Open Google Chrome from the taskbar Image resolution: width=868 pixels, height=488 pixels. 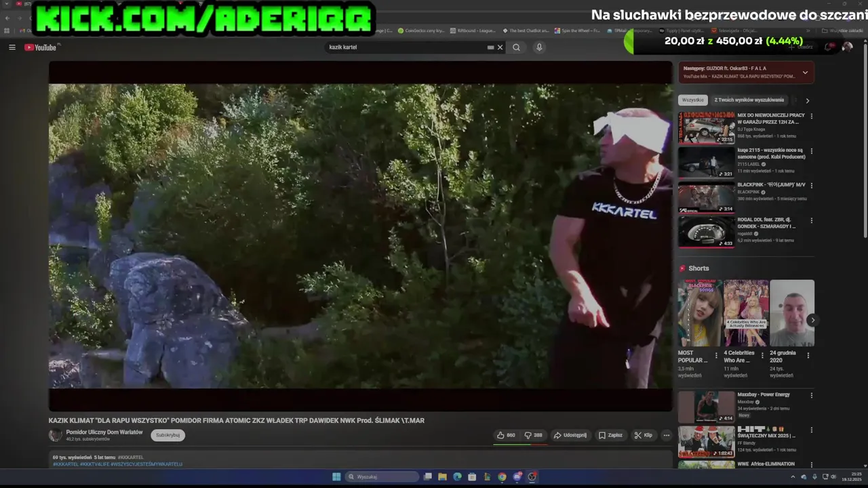(x=502, y=476)
